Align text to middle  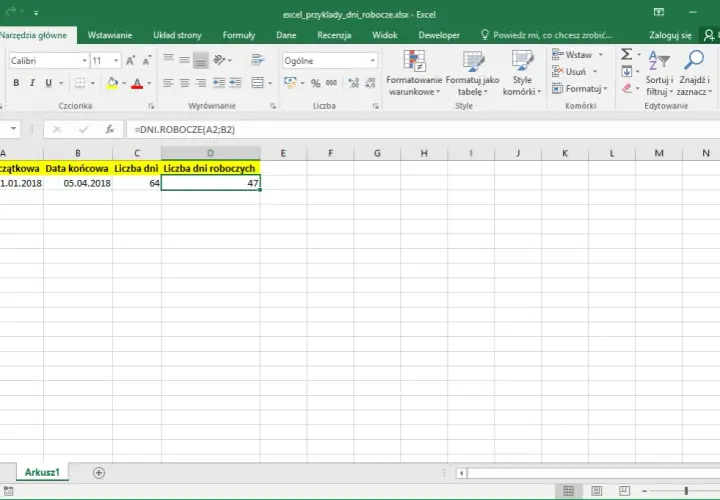[185, 60]
